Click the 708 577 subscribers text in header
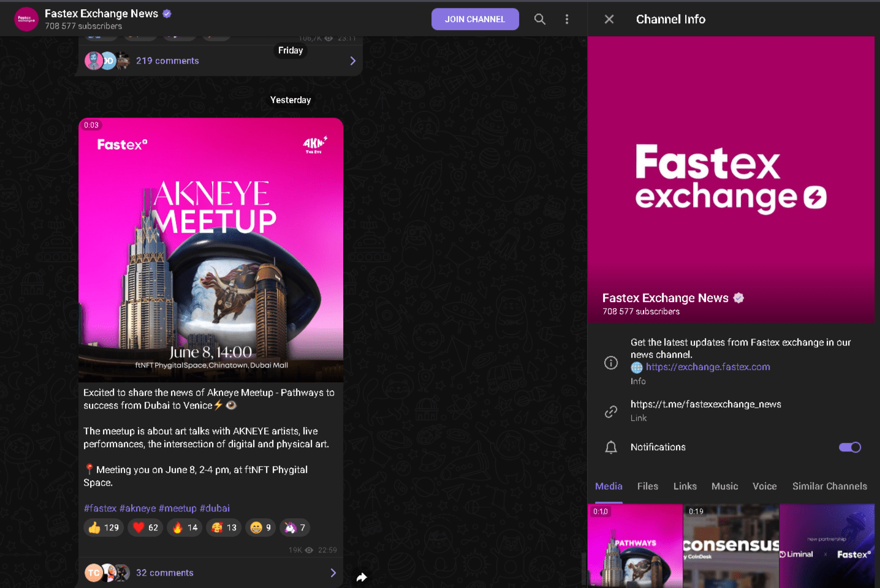 (x=83, y=26)
